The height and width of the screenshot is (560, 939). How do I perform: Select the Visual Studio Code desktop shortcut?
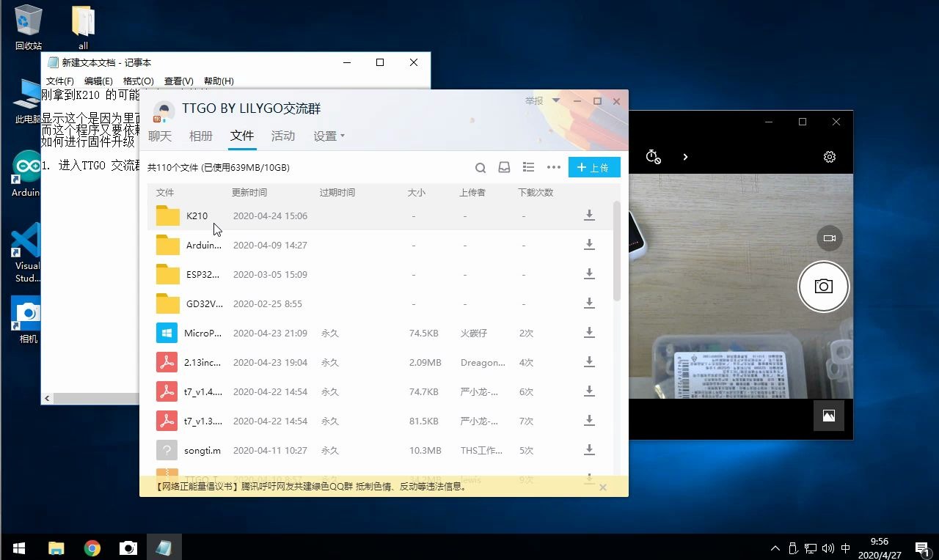27,253
